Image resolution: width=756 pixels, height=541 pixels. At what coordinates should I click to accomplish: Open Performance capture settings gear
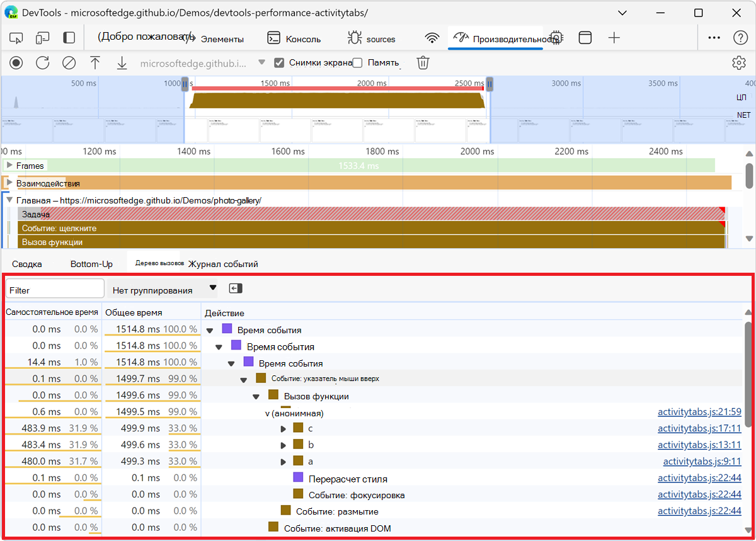739,62
